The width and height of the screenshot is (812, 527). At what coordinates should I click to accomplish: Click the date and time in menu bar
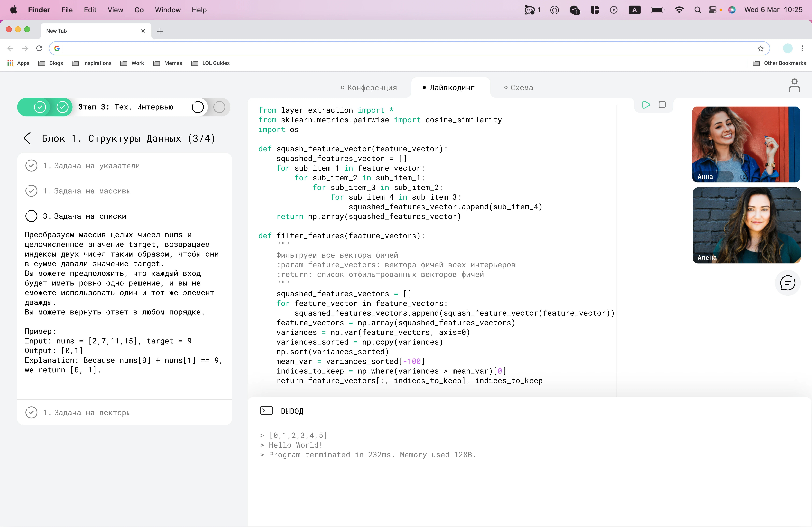click(773, 10)
